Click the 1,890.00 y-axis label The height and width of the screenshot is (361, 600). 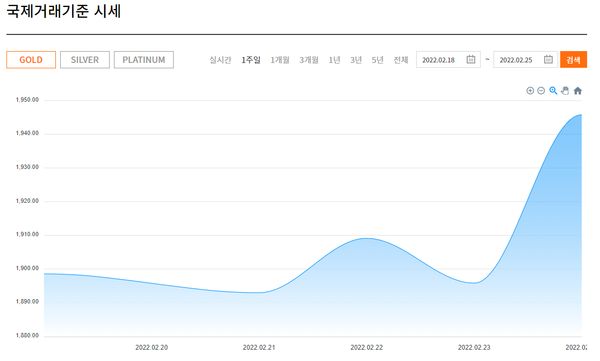point(27,302)
